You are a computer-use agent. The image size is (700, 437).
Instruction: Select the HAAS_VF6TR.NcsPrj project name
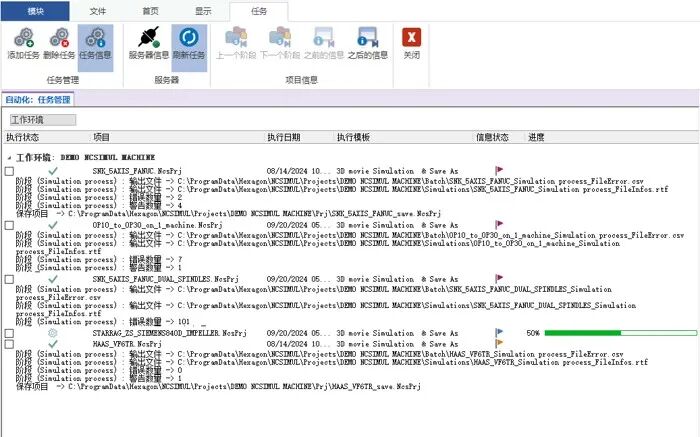coord(127,344)
